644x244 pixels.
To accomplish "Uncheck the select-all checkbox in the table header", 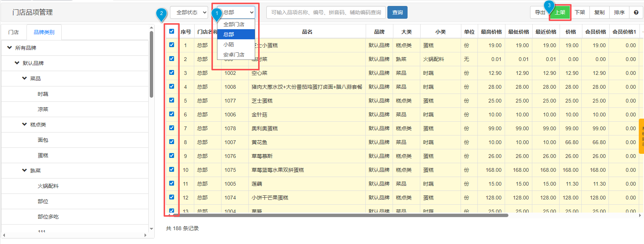I will click(171, 31).
